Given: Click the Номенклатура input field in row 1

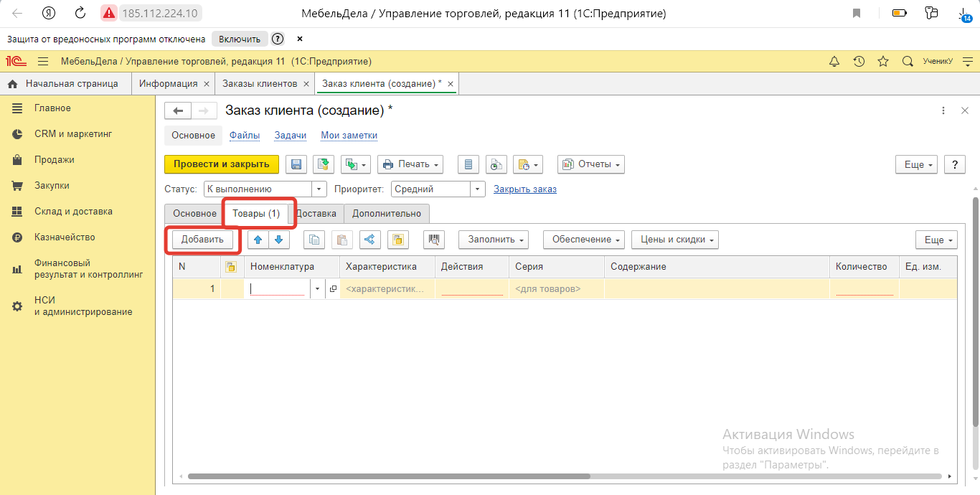Looking at the screenshot, I should pyautogui.click(x=277, y=289).
